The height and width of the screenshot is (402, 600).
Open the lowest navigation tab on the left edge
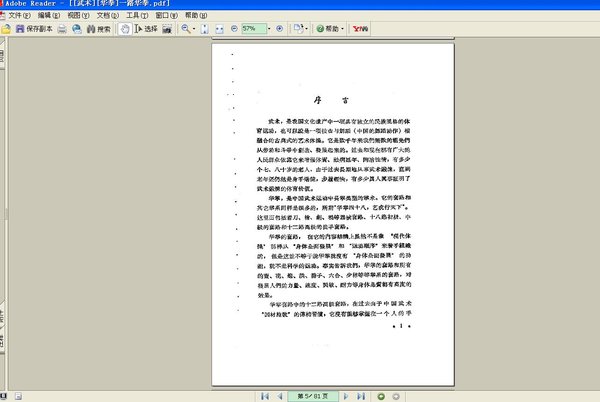click(x=2, y=342)
